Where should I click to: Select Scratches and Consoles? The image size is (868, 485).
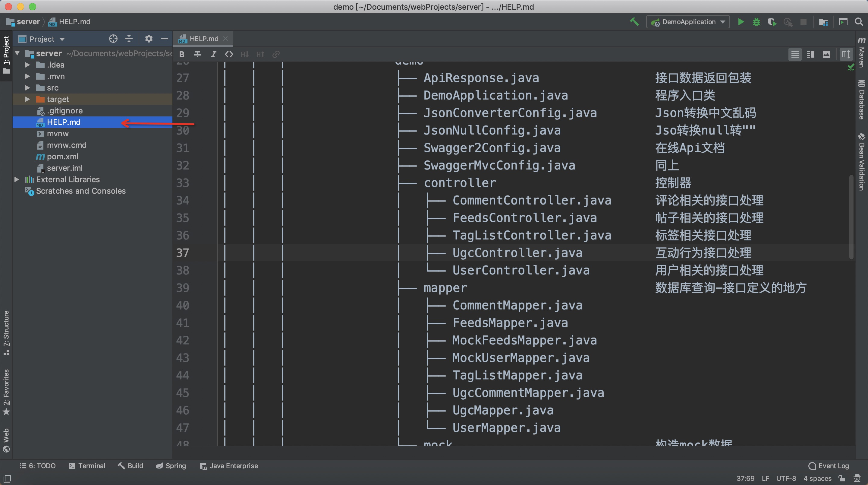coord(92,191)
